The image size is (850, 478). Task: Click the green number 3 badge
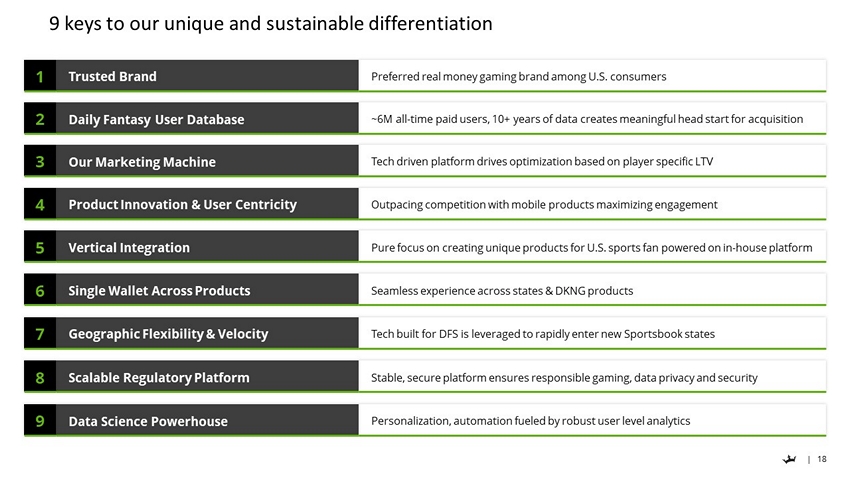pos(39,162)
